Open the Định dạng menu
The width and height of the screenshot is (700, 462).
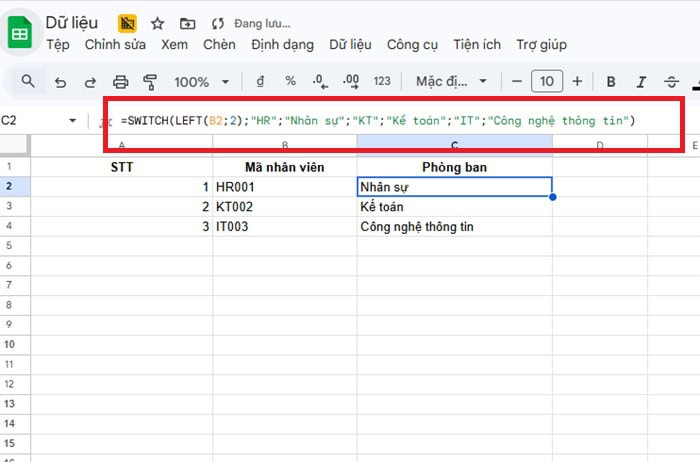click(282, 44)
